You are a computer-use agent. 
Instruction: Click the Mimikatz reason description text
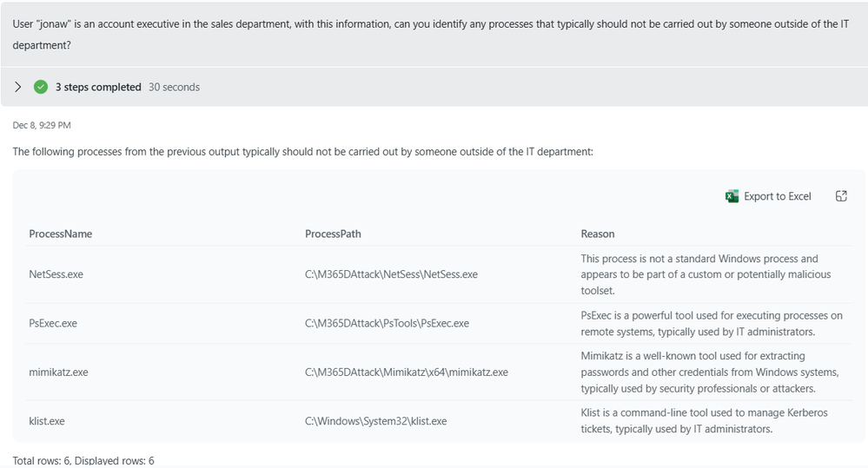(710, 372)
